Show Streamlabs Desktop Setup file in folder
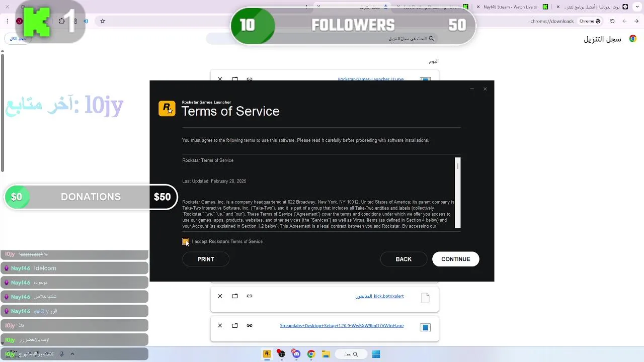 234,326
